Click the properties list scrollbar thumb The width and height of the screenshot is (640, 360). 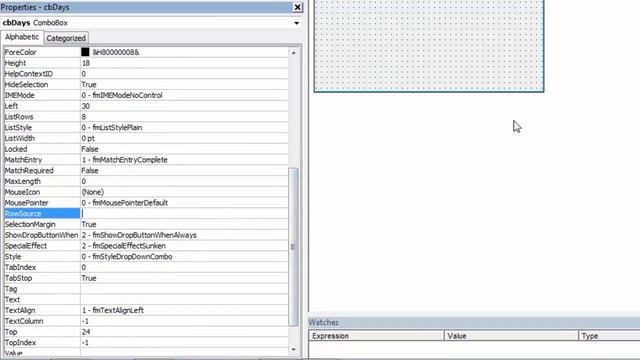[293, 247]
